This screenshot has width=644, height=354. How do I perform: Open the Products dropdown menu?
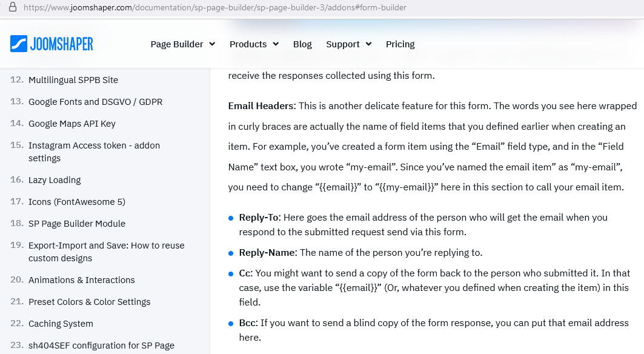pos(254,44)
